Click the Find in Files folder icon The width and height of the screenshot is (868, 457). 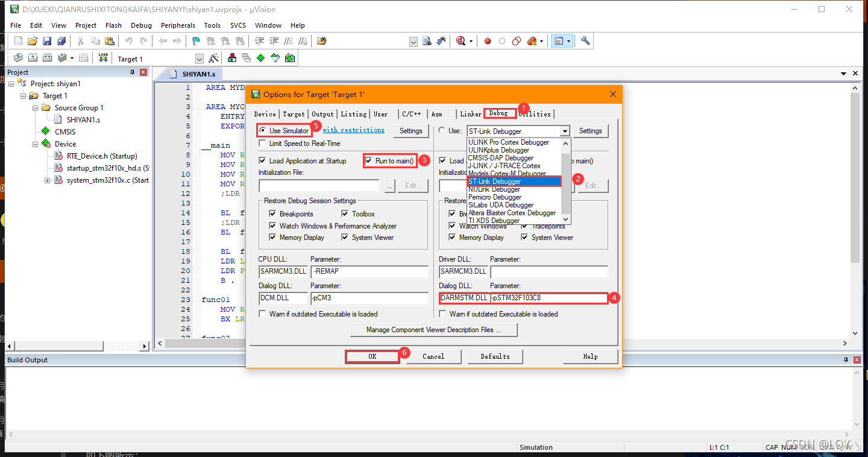click(x=322, y=41)
